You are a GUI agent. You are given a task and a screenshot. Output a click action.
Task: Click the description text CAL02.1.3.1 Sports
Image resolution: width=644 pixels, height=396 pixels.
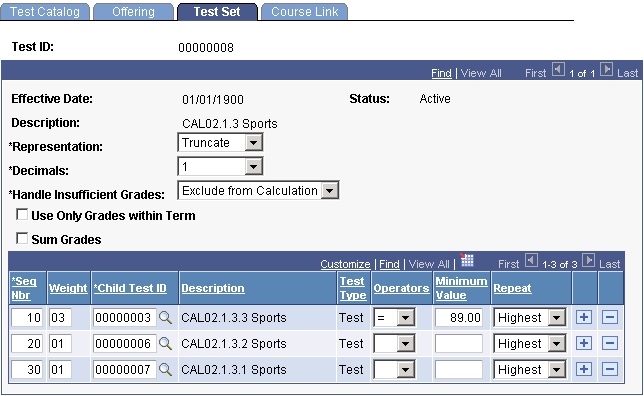click(x=234, y=369)
